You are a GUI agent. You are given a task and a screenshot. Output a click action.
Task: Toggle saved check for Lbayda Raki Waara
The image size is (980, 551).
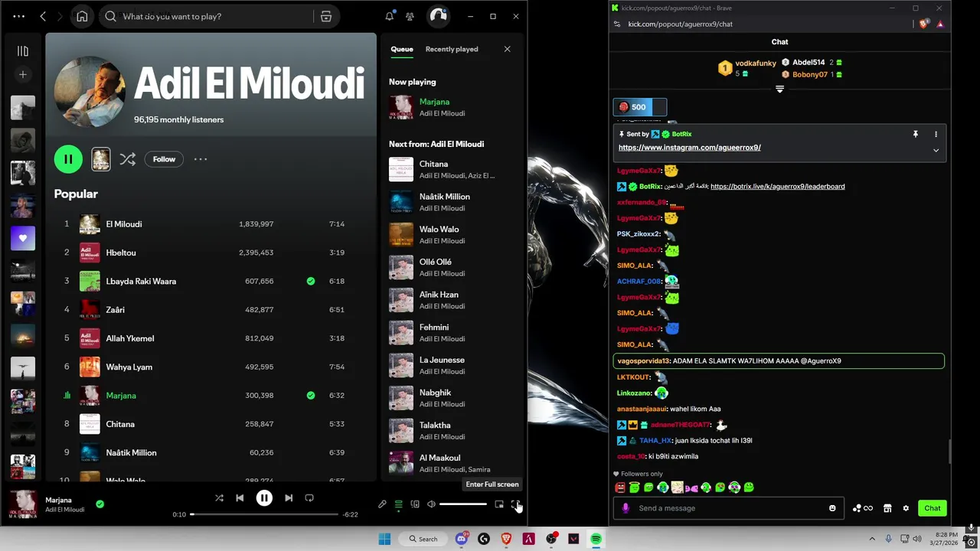tap(311, 282)
